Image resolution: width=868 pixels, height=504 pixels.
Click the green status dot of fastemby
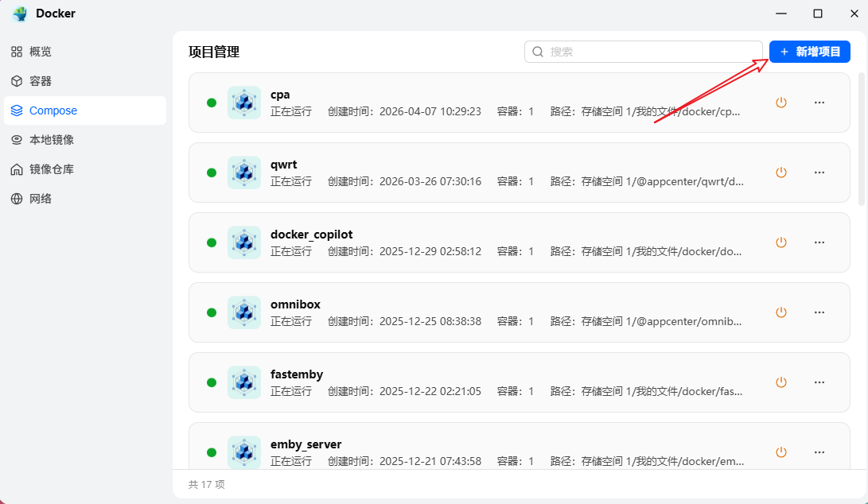212,382
